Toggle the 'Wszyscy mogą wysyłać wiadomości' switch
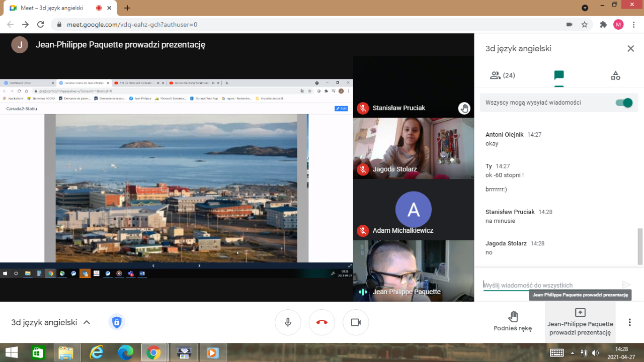 [624, 103]
